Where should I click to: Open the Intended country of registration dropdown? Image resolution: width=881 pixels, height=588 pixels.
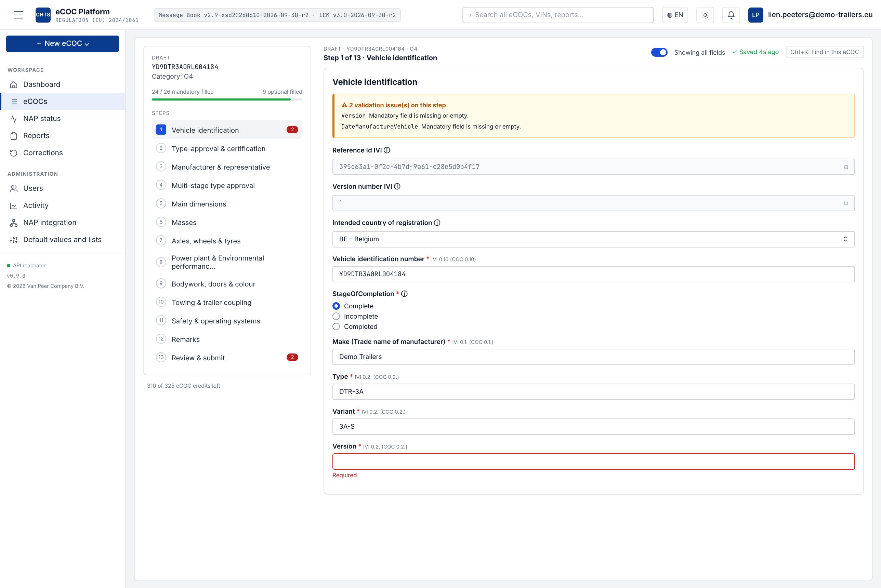(x=593, y=239)
